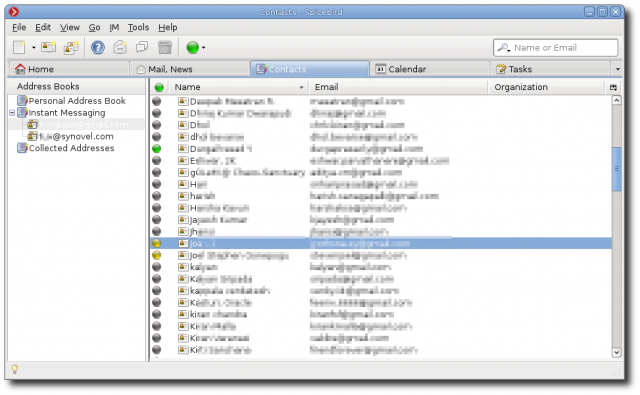This screenshot has height=395, width=640.
Task: Switch to the Mail, News tab
Action: click(189, 69)
